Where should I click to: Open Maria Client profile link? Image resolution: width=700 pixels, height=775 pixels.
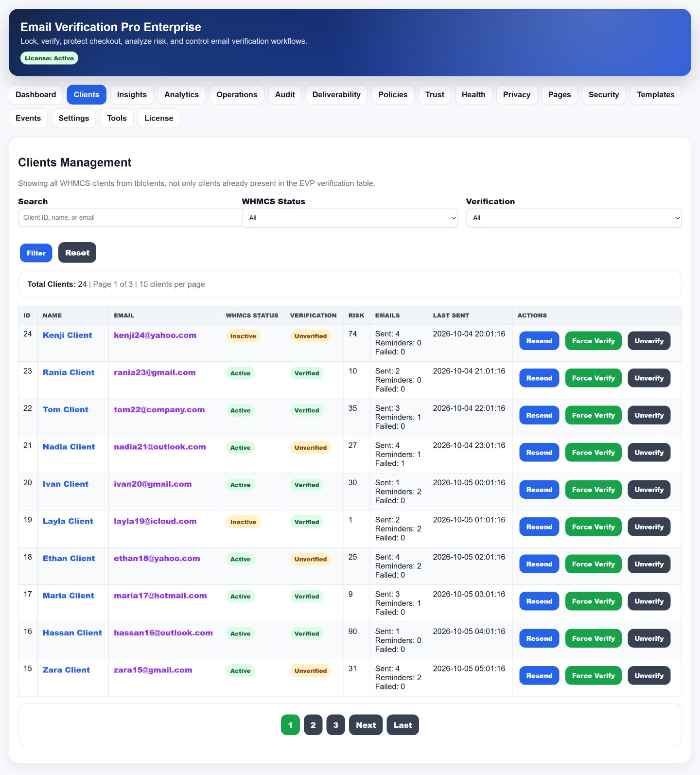69,596
